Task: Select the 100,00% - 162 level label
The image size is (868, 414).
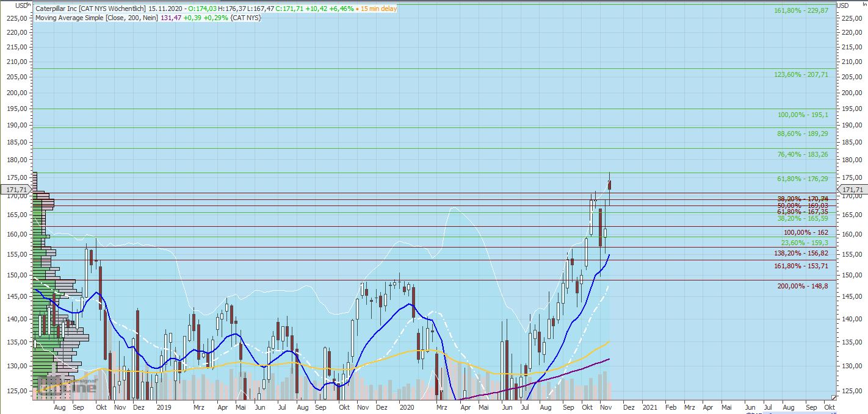Action: coord(806,232)
